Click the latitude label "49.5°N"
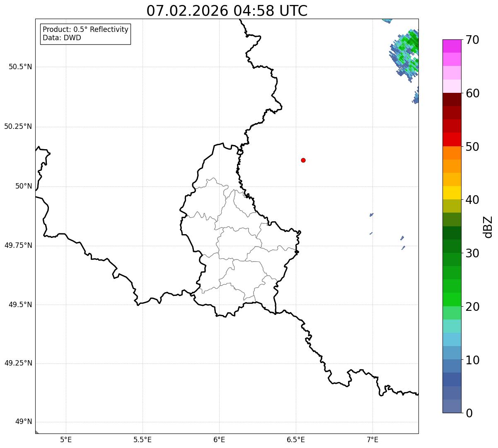Screen dimensions: 498x448 tap(20, 305)
